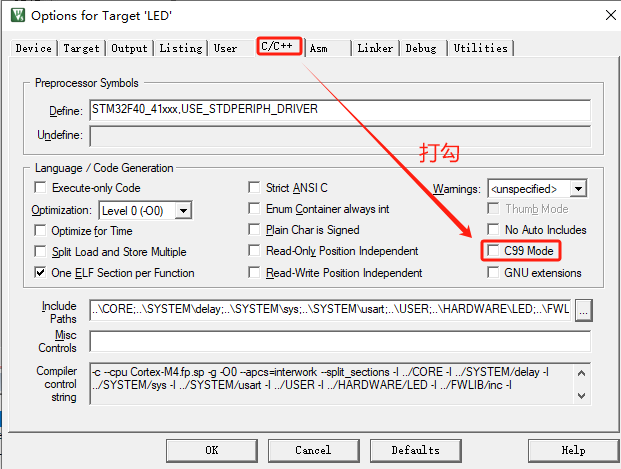
Task: Enable Read-Only Position Independent
Action: click(254, 250)
